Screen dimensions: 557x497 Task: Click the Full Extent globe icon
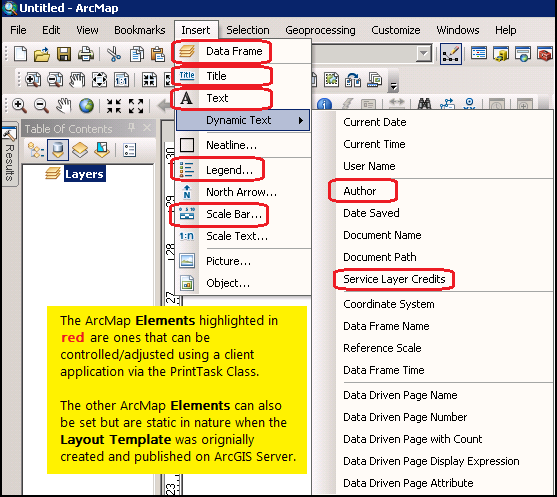(x=86, y=106)
